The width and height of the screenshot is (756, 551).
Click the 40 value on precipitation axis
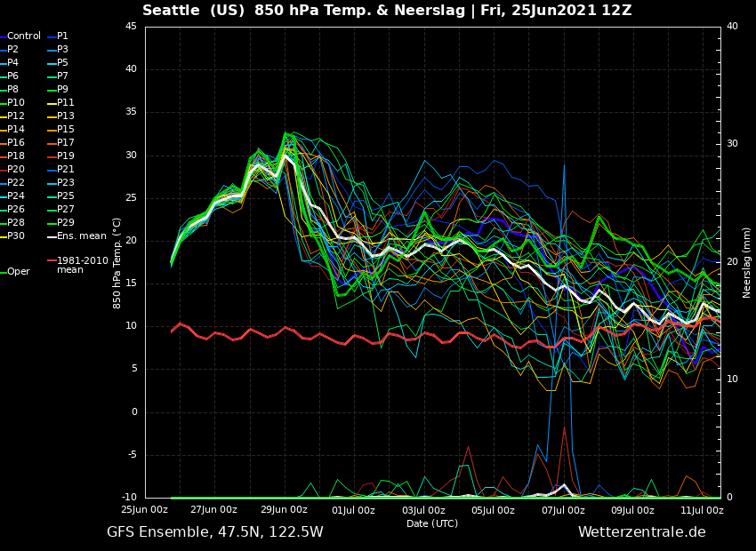click(732, 27)
